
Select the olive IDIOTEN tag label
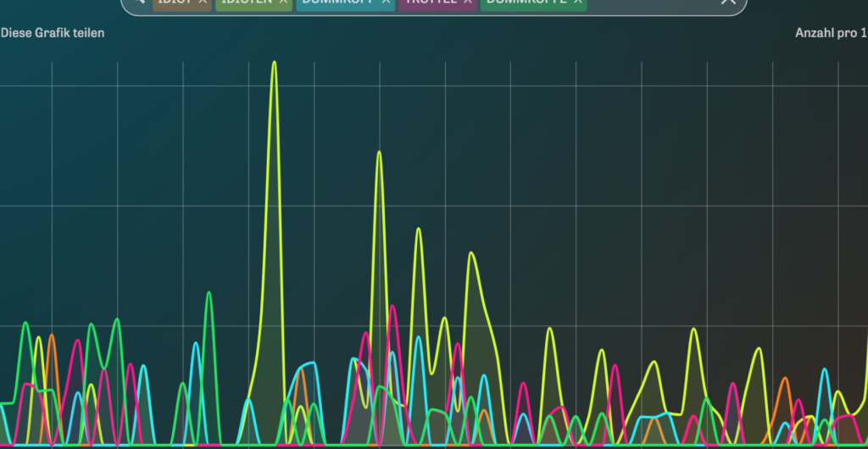247,3
